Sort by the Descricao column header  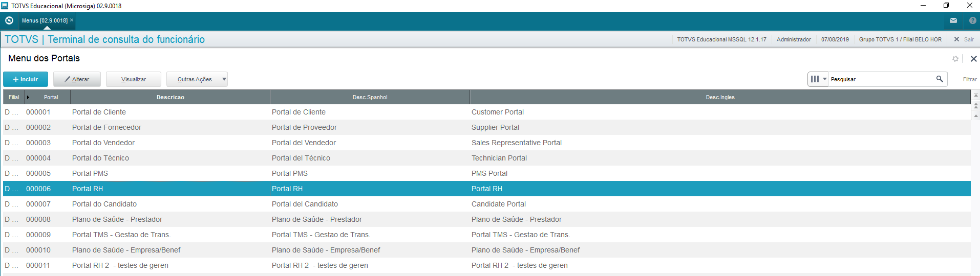pos(171,97)
